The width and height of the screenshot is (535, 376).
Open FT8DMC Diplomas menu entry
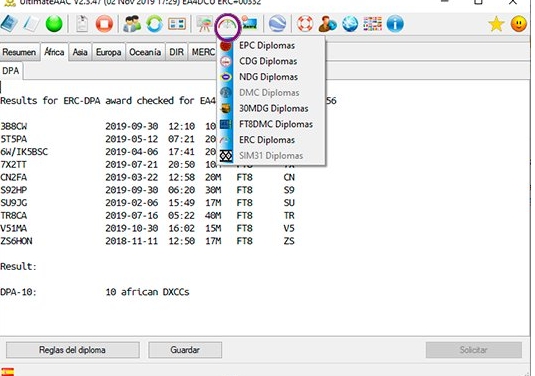click(x=271, y=124)
